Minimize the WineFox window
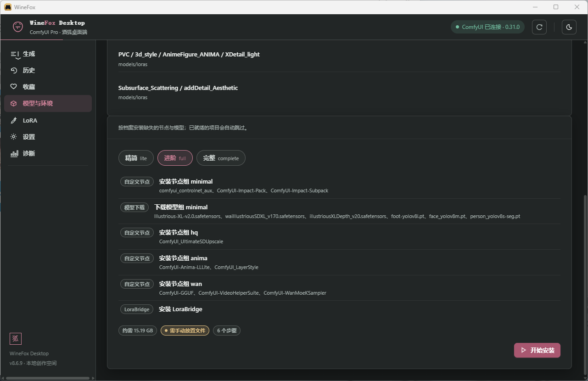Screen dimensions: 588x381 (x=535, y=7)
